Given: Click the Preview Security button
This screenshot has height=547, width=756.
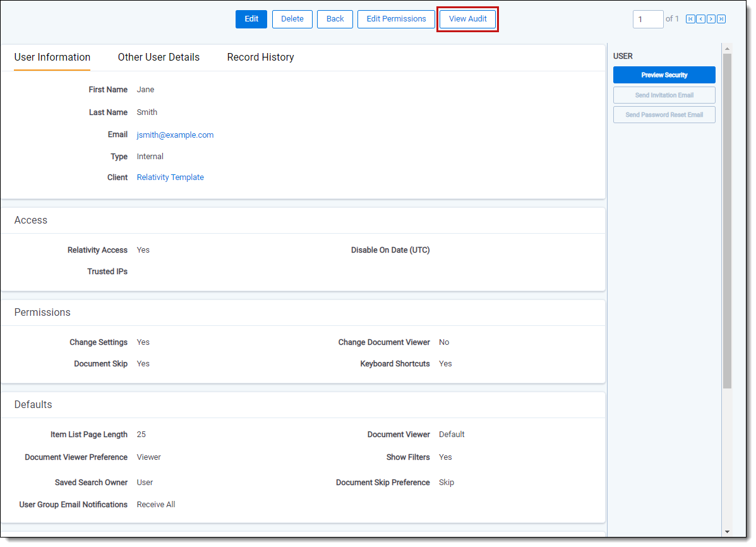Looking at the screenshot, I should (664, 75).
